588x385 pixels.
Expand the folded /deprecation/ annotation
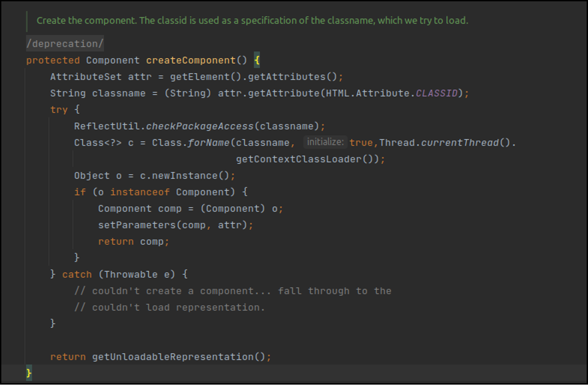(x=65, y=44)
